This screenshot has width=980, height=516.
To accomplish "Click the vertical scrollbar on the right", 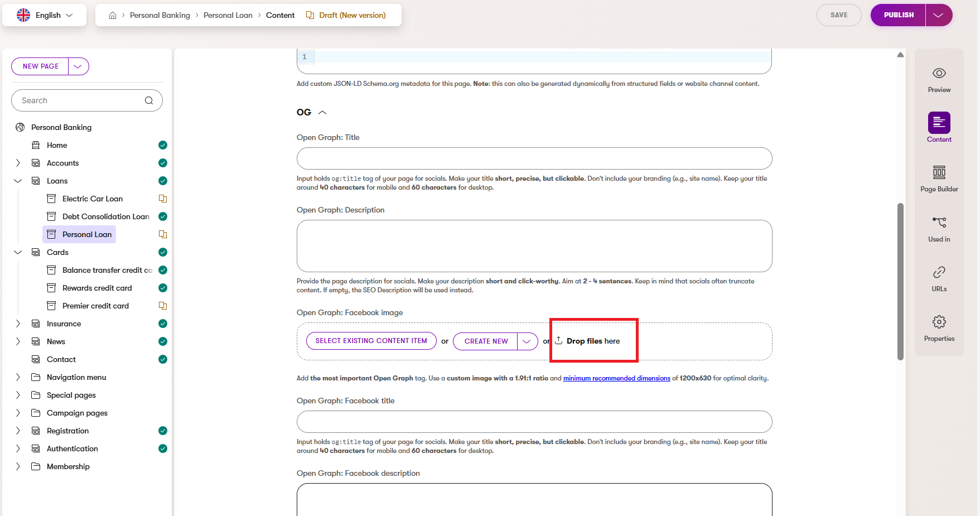I will (x=900, y=279).
